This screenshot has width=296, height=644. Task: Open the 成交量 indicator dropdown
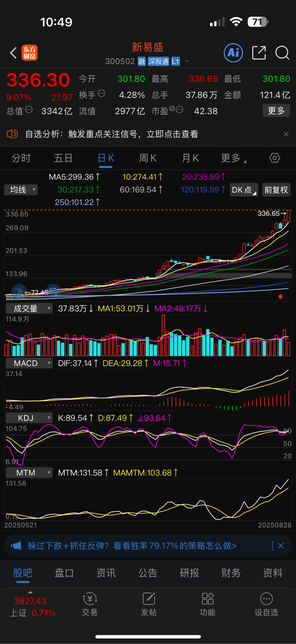pyautogui.click(x=29, y=308)
